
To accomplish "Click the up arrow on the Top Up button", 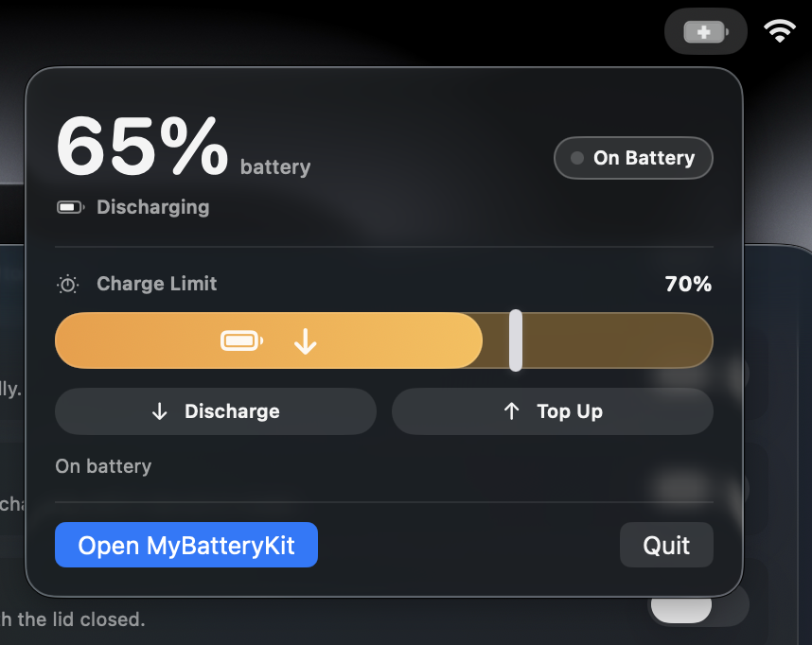I will [511, 411].
